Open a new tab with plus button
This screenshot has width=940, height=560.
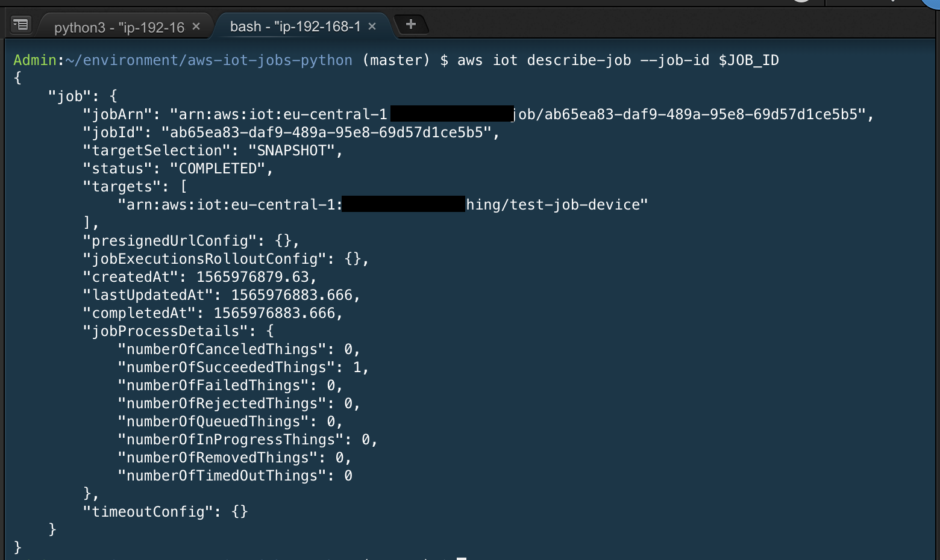411,24
